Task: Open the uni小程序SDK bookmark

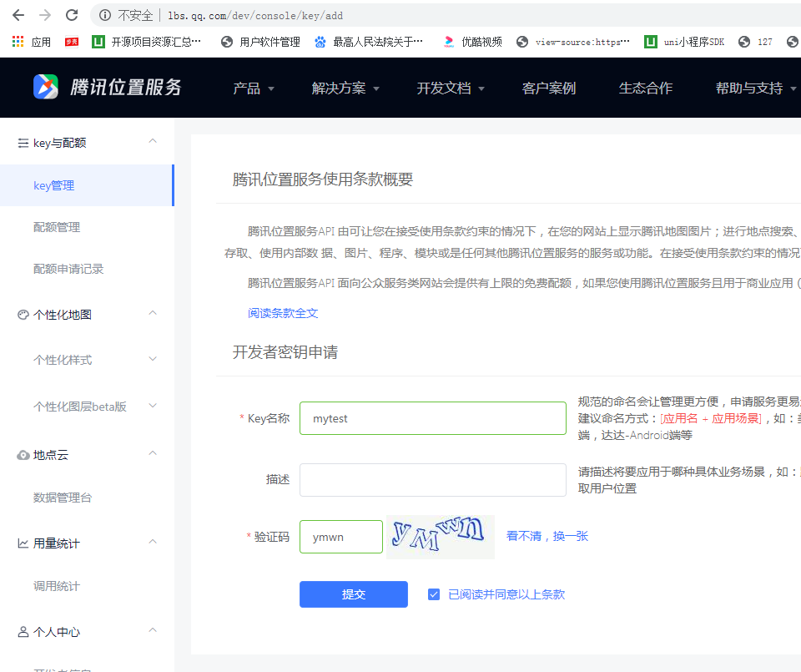Action: click(684, 42)
